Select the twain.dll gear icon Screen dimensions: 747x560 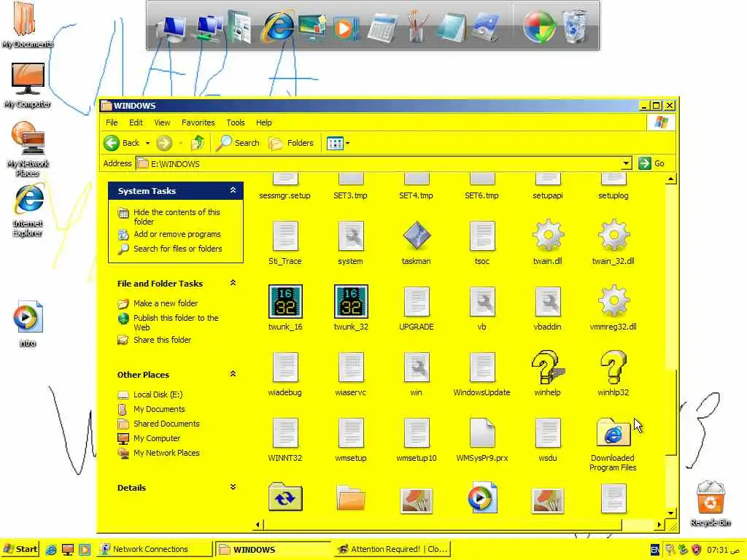[548, 235]
